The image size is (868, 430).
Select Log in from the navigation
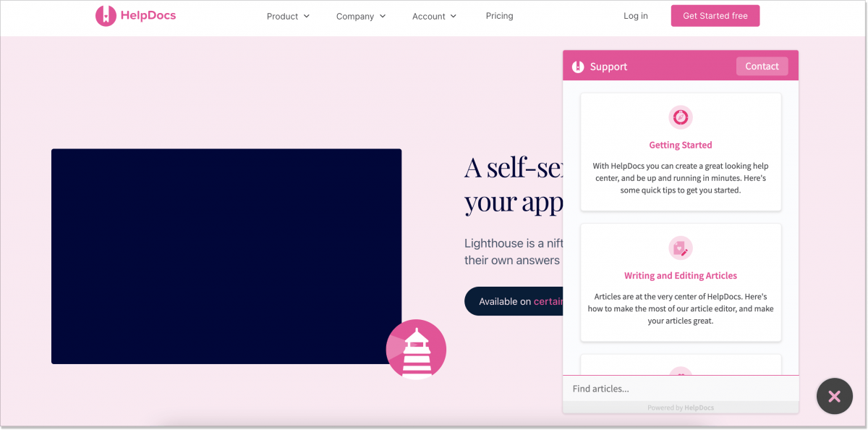click(x=635, y=15)
